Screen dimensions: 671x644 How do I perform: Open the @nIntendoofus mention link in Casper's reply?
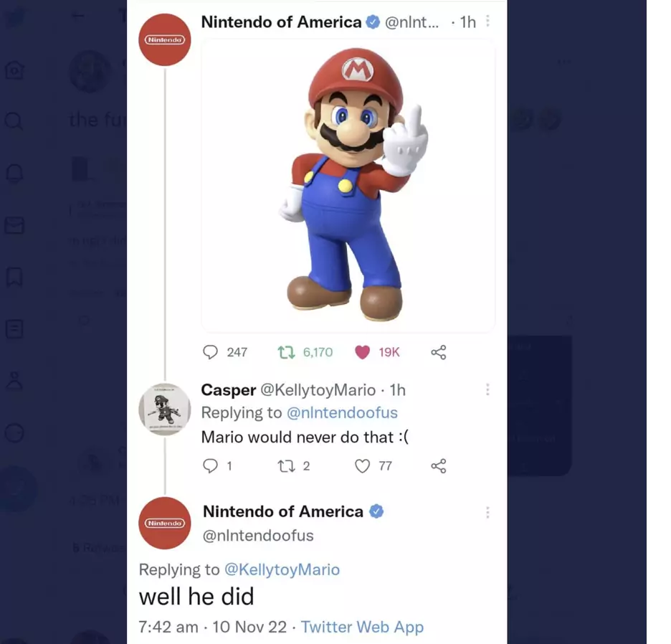click(342, 413)
